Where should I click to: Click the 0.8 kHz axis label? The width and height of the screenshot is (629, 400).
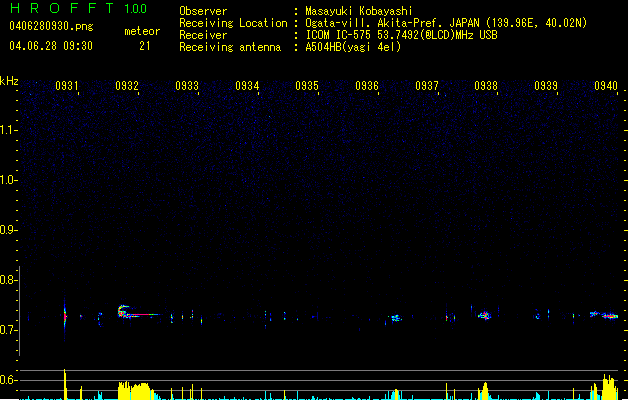coord(8,280)
